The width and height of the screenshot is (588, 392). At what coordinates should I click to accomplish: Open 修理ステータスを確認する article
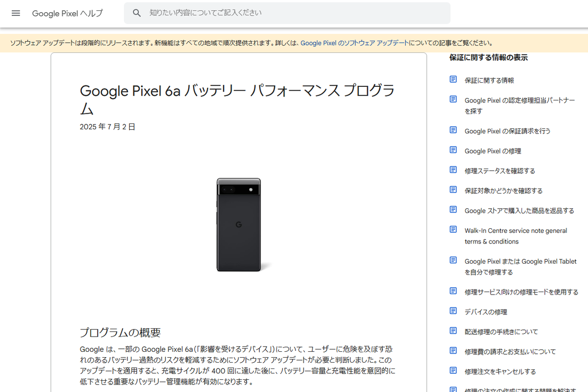point(500,171)
